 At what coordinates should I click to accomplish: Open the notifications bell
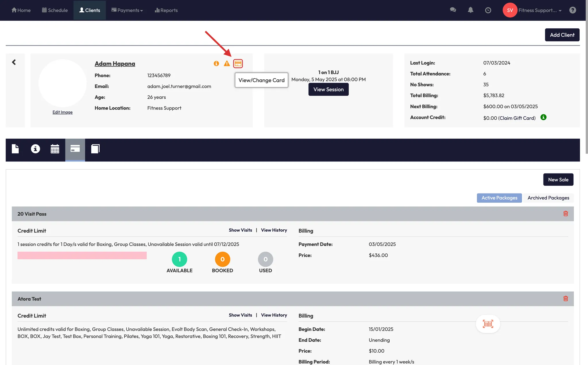pos(470,10)
